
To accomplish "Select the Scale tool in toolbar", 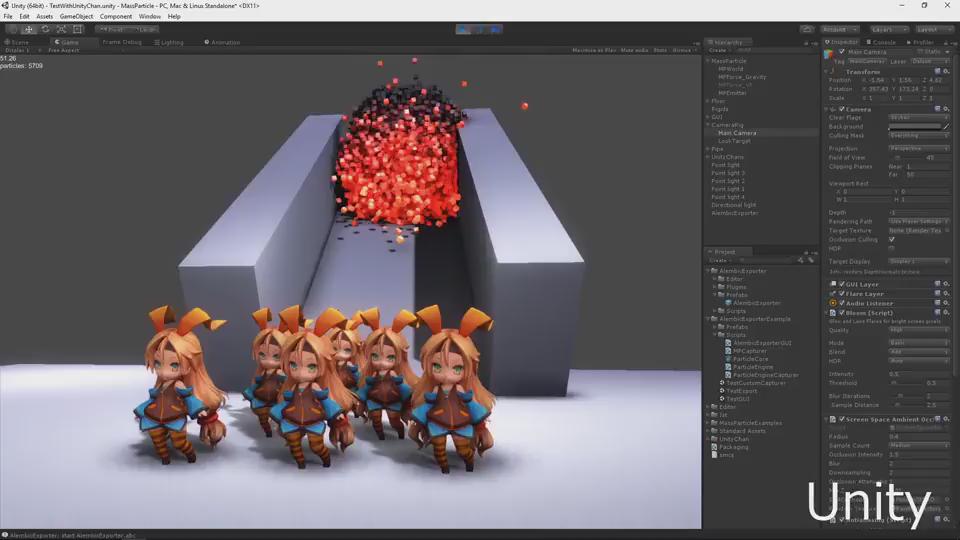I will click(61, 29).
